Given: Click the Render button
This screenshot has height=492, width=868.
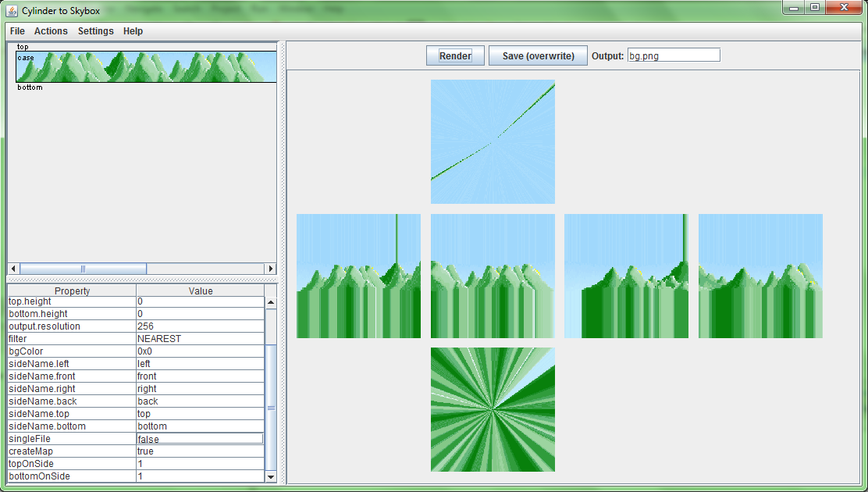Looking at the screenshot, I should (x=455, y=55).
